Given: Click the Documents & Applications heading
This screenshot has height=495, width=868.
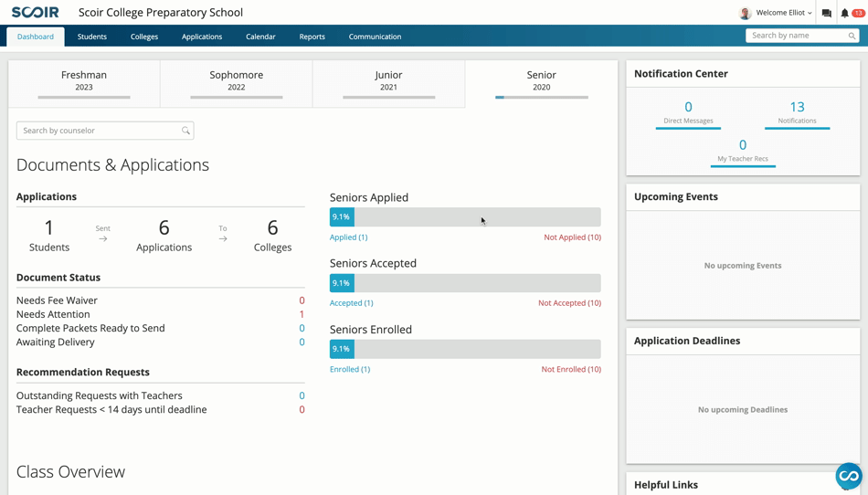Looking at the screenshot, I should [x=113, y=164].
